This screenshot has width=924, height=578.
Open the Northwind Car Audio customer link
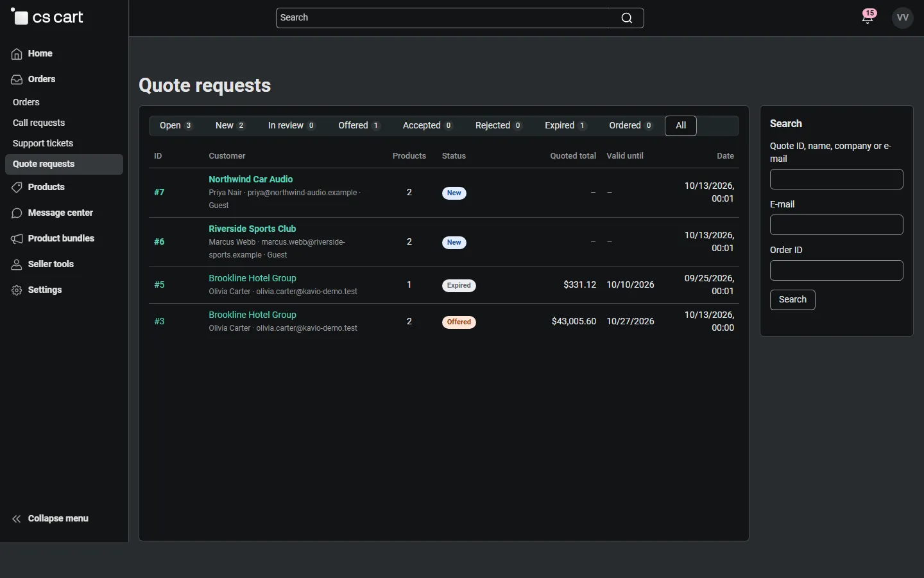coord(251,180)
